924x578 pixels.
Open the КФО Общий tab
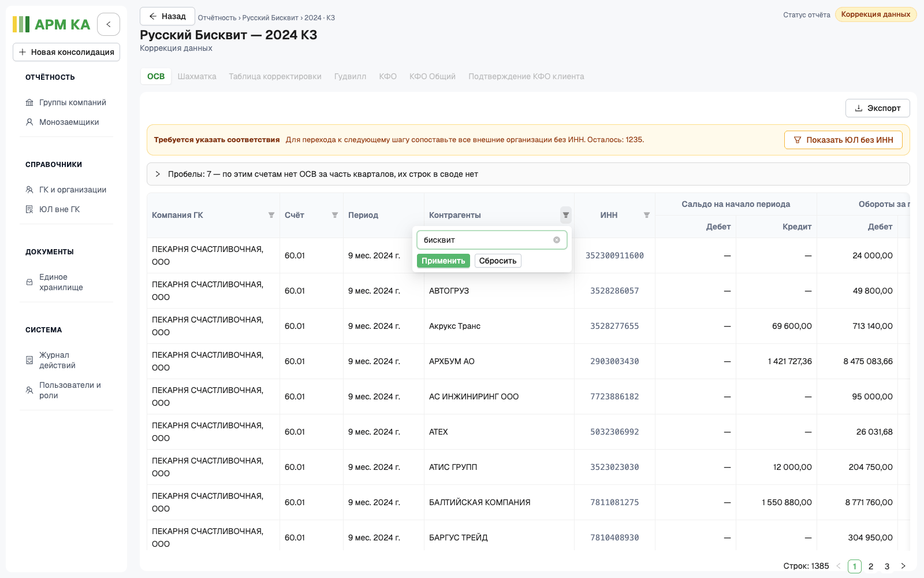coord(433,76)
